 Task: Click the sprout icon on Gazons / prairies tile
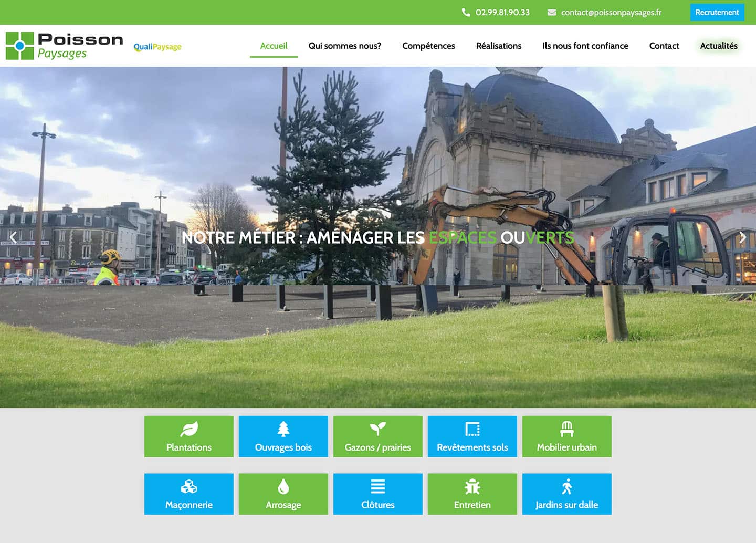click(378, 429)
